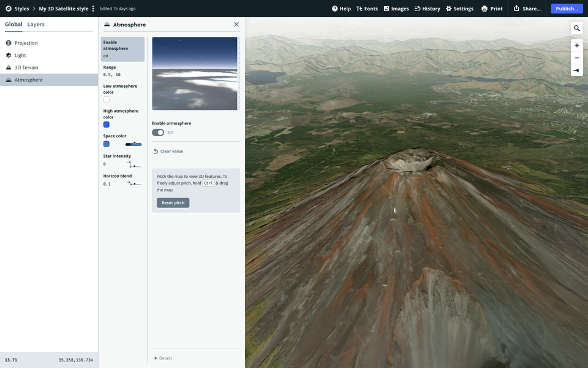Zoom in with the plus icon

[577, 45]
